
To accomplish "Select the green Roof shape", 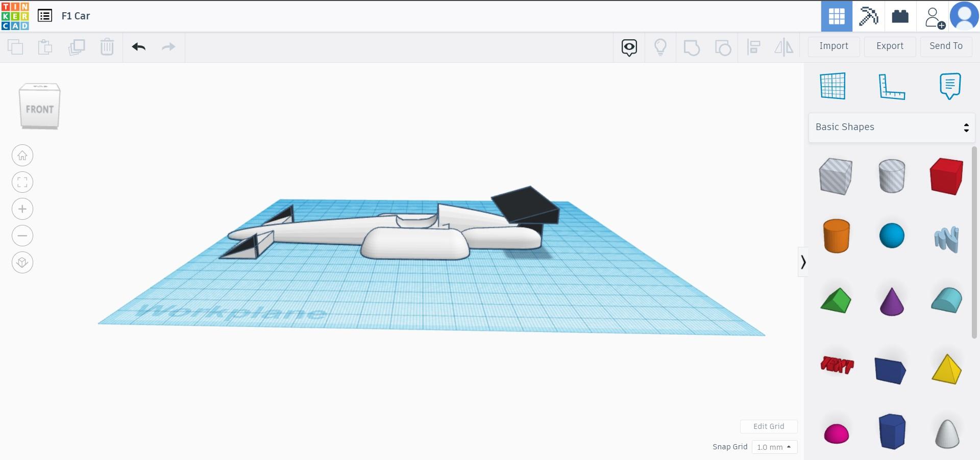I will pyautogui.click(x=836, y=300).
